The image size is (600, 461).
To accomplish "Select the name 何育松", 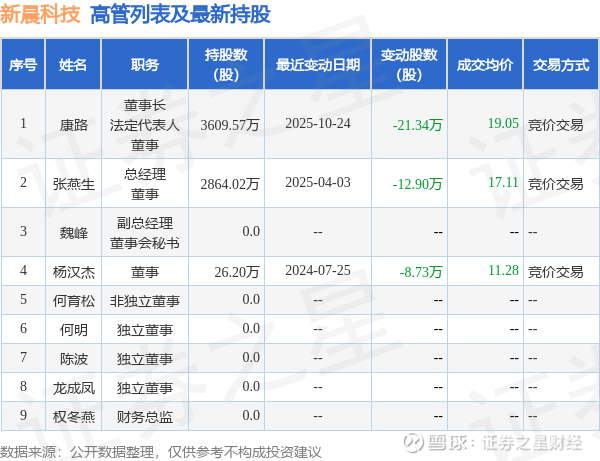I will click(73, 301).
